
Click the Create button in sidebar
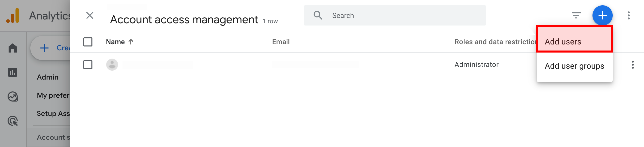click(51, 48)
